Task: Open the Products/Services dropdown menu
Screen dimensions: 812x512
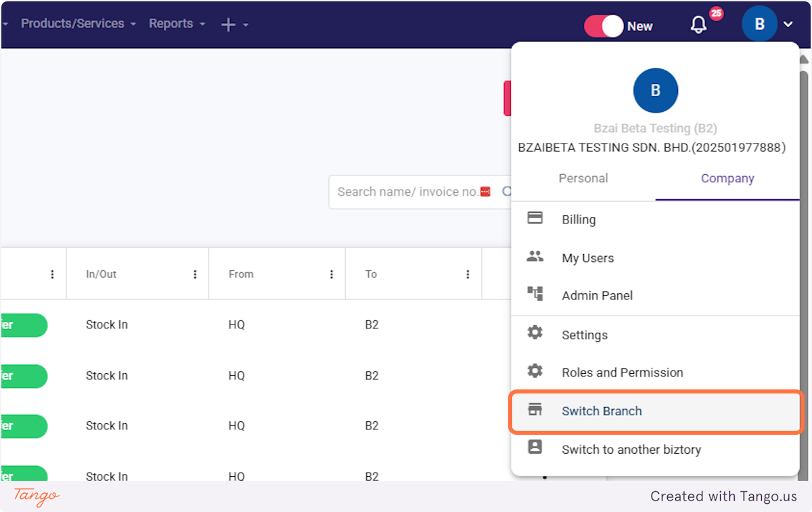Action: (x=78, y=24)
